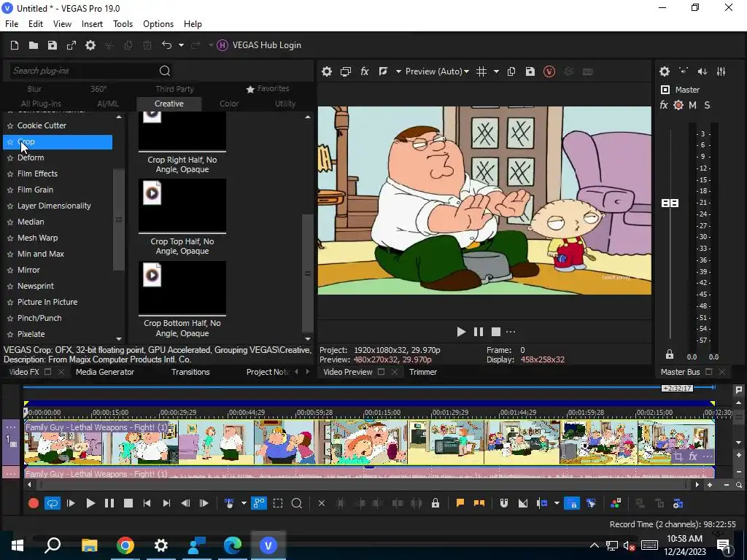Screen dimensions: 747x560
Task: Switch to Media Generator tab
Action: (x=105, y=373)
